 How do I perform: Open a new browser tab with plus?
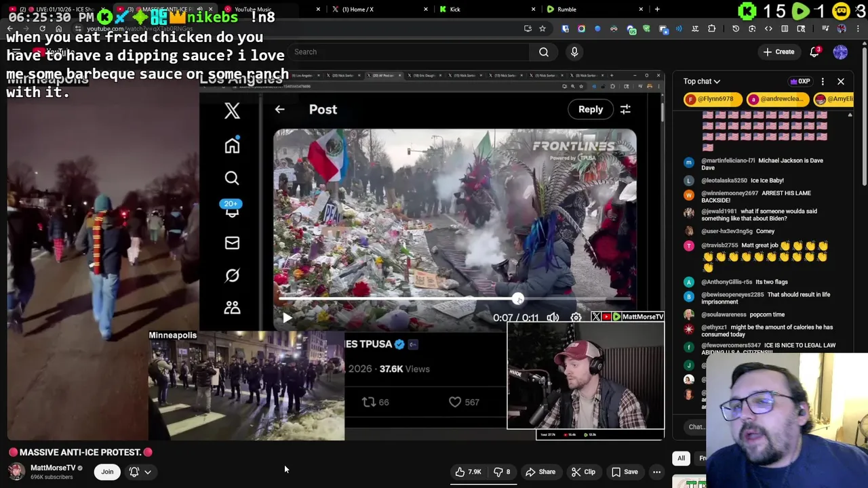coord(657,9)
